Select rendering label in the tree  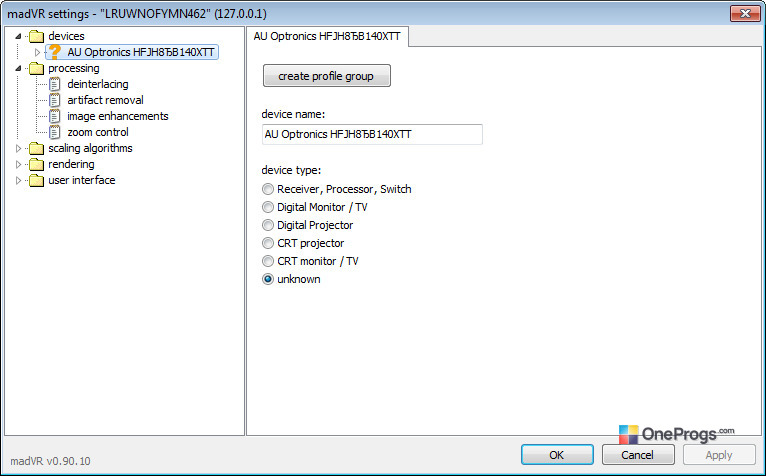pyautogui.click(x=71, y=165)
